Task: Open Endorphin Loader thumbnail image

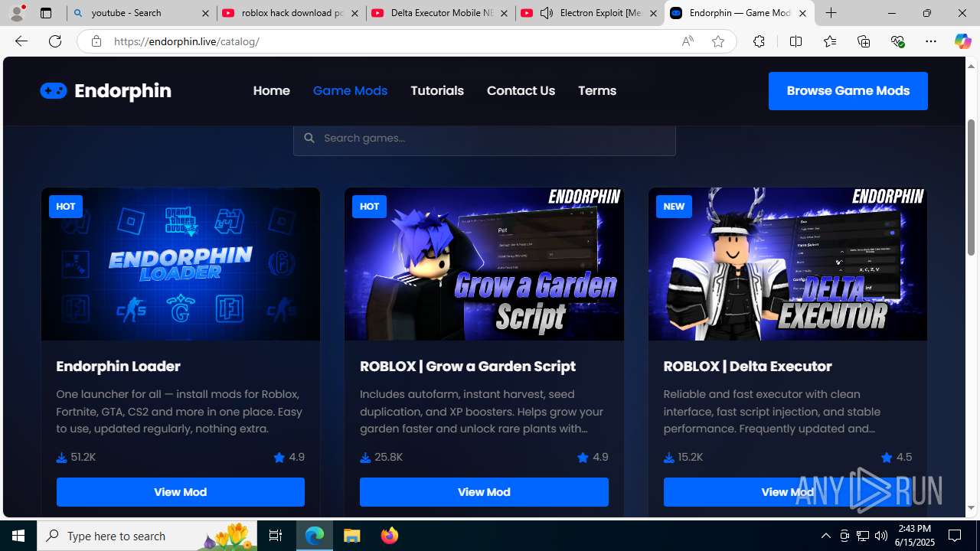Action: point(181,264)
